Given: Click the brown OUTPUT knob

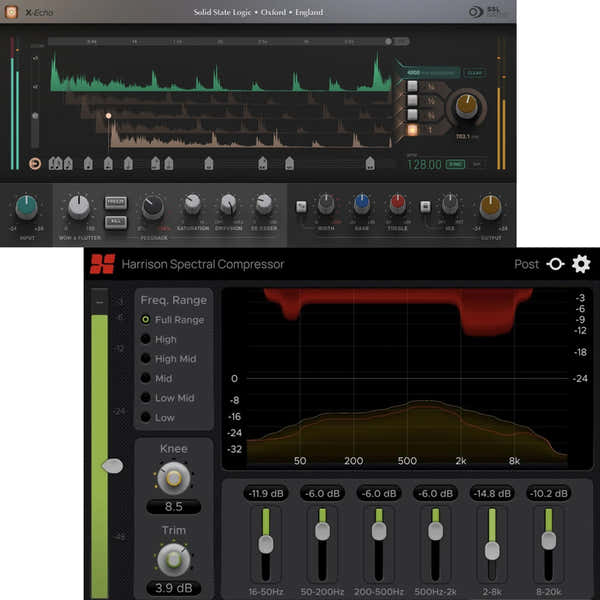Looking at the screenshot, I should point(491,207).
